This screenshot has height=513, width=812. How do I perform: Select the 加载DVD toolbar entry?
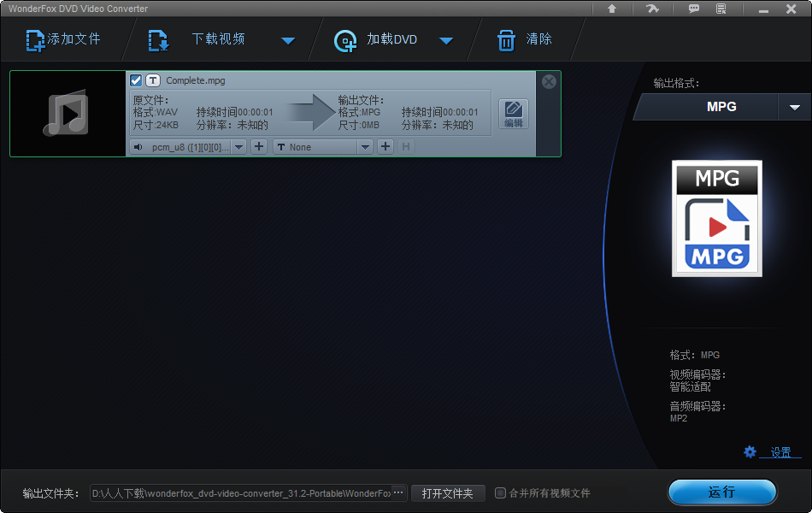393,39
